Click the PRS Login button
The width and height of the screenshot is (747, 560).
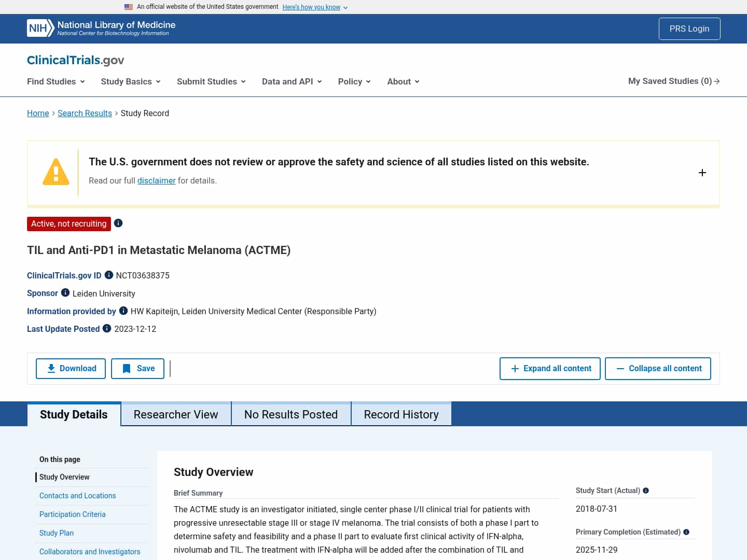click(x=689, y=29)
